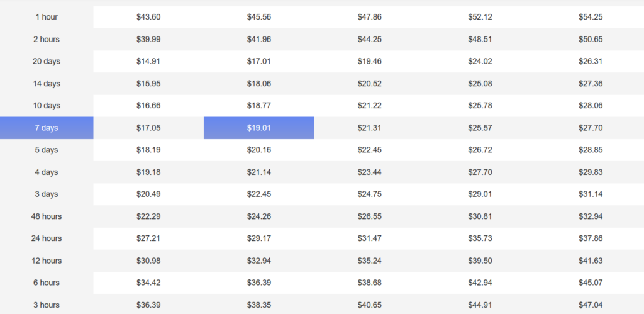Screen dimensions: 644x314
Task: Click the $47.04 price for 3 hours
Action: (x=591, y=305)
